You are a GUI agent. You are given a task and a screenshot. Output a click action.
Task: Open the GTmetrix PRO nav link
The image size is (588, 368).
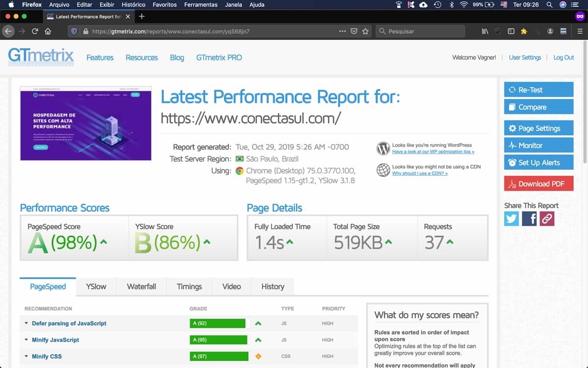pyautogui.click(x=219, y=57)
